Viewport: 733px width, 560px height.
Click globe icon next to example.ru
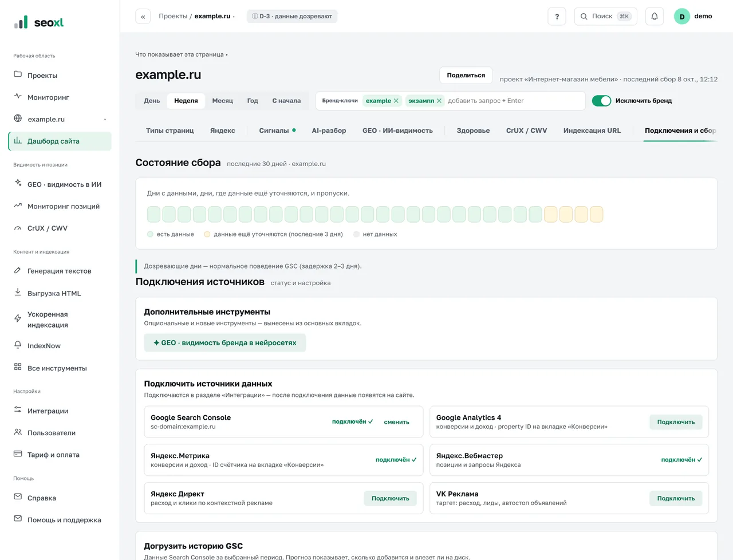click(x=18, y=119)
